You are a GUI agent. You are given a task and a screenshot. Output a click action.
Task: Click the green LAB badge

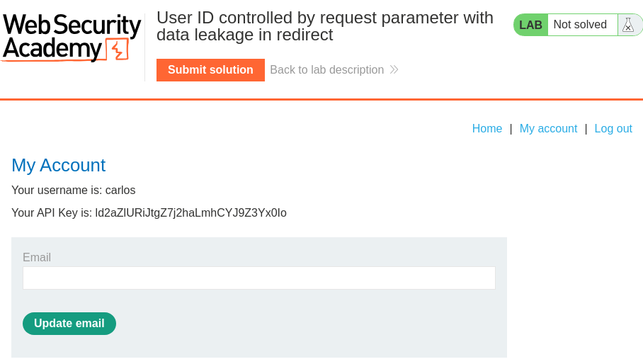tap(530, 25)
